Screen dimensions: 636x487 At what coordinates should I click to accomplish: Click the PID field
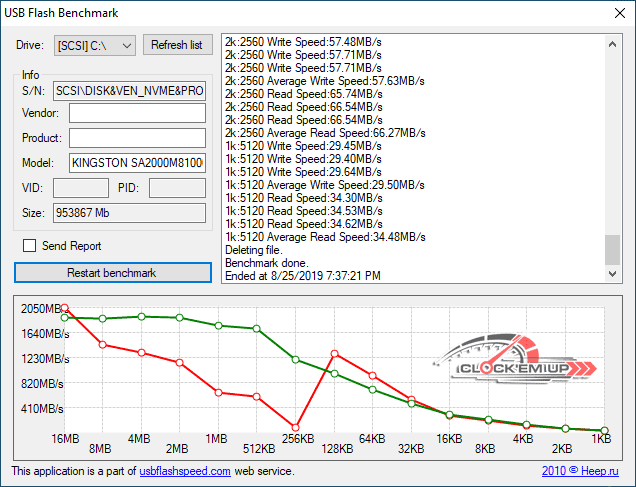[x=177, y=188]
